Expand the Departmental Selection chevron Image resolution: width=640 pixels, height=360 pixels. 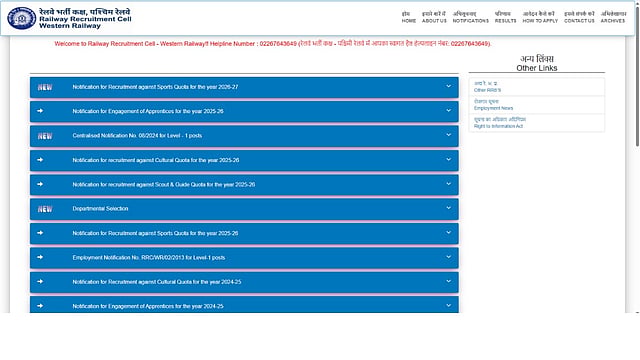point(449,208)
